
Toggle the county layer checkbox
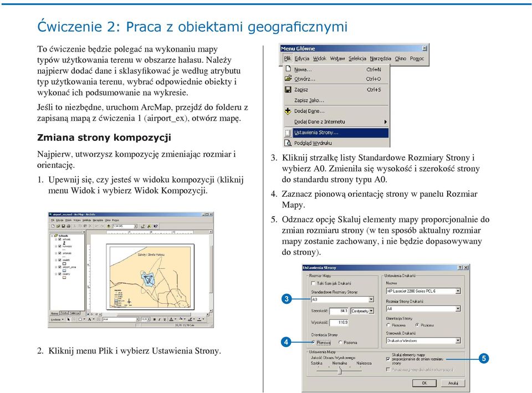pos(60,274)
